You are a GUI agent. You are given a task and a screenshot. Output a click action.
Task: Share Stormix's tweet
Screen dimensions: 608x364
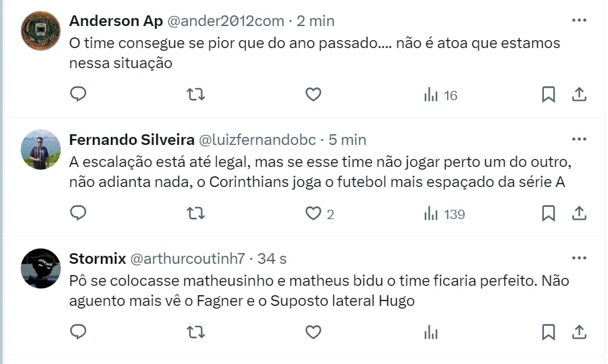click(579, 332)
